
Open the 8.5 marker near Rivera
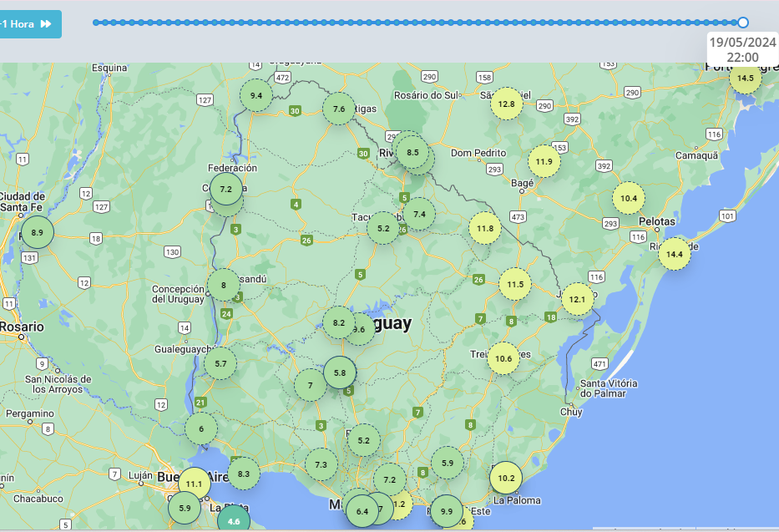pos(412,152)
